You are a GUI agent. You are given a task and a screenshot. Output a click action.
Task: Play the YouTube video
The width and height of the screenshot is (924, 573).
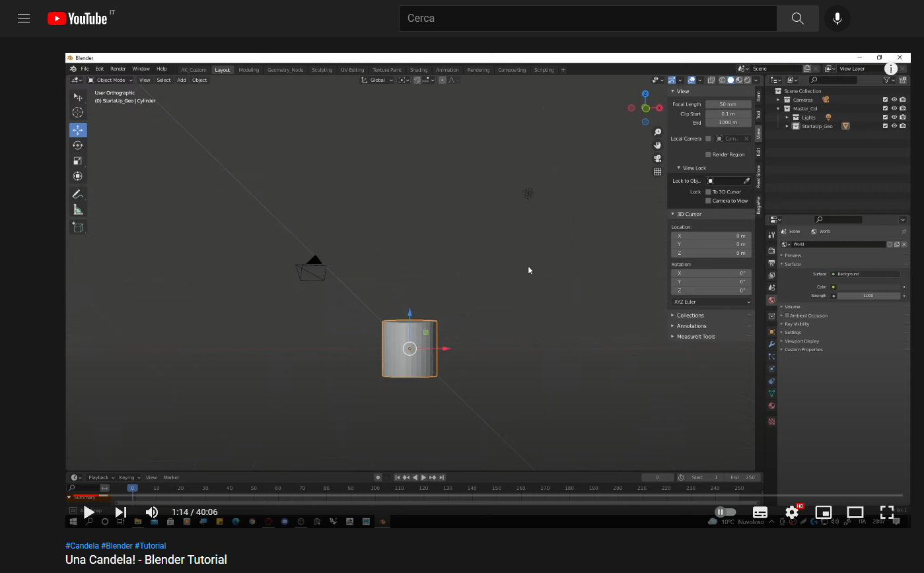pyautogui.click(x=89, y=512)
